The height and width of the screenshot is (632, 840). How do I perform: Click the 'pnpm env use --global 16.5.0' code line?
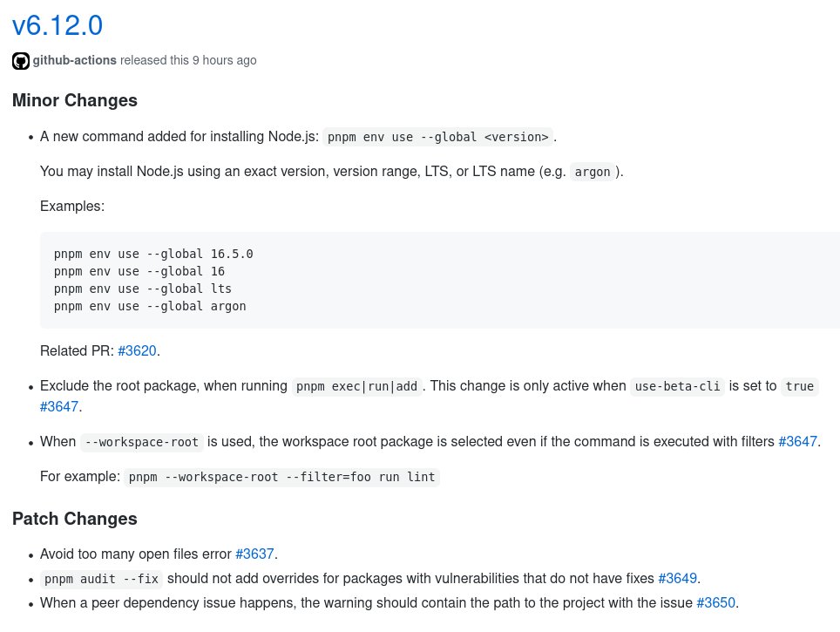point(153,254)
